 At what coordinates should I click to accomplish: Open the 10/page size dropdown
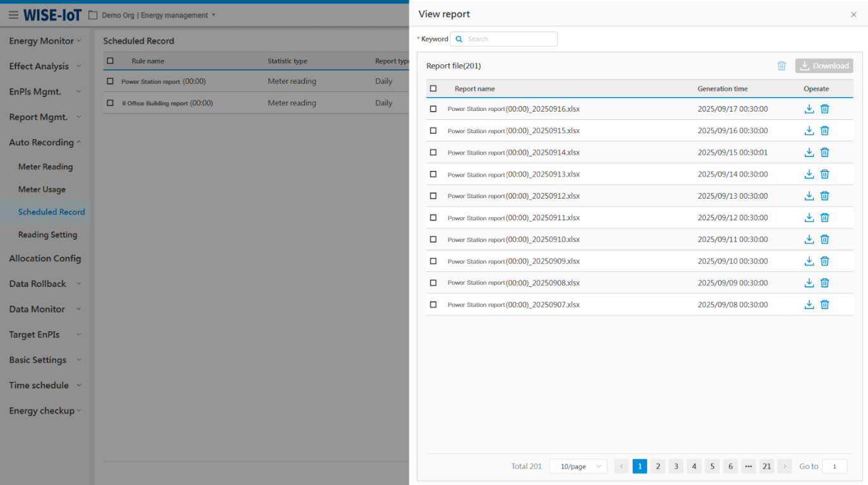[x=578, y=466]
